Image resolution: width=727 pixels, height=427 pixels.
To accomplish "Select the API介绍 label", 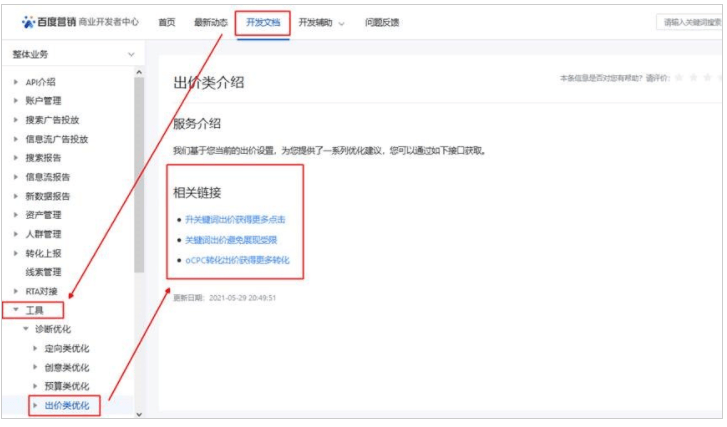I will (40, 82).
